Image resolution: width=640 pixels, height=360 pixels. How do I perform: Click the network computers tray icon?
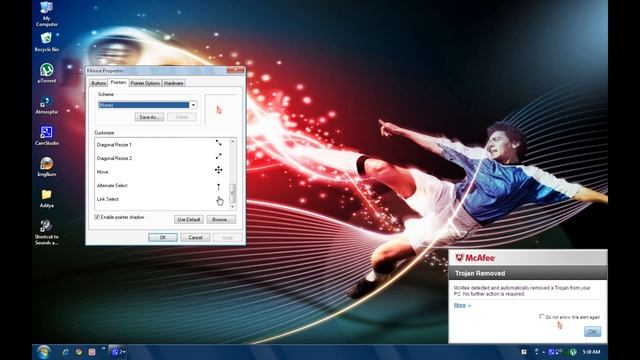(x=558, y=351)
